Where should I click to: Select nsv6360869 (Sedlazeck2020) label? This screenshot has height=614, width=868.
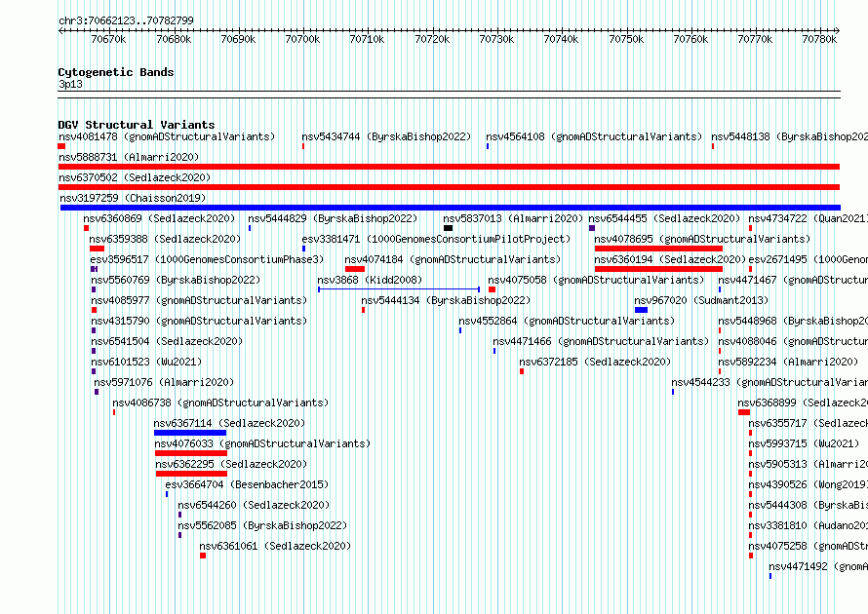click(x=159, y=218)
